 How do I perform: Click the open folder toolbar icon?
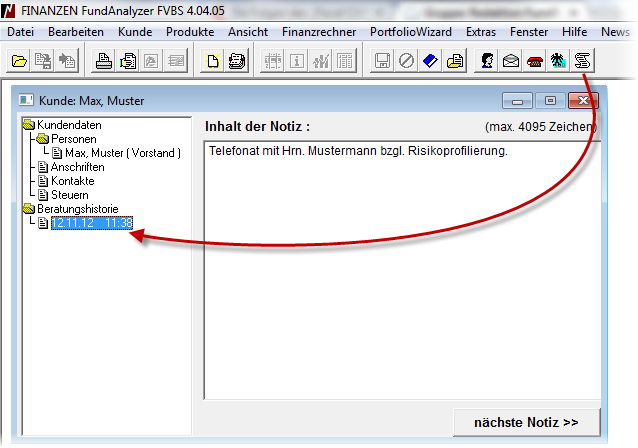point(19,61)
